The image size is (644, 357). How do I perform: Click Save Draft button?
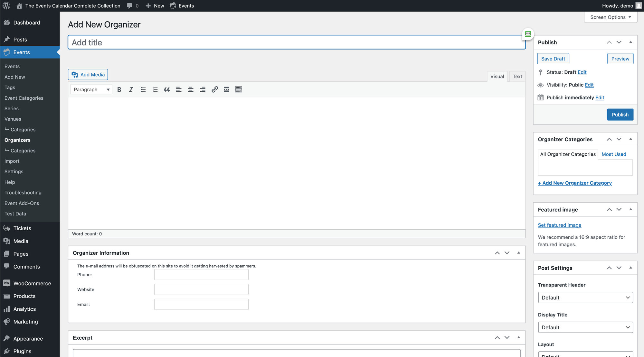553,59
